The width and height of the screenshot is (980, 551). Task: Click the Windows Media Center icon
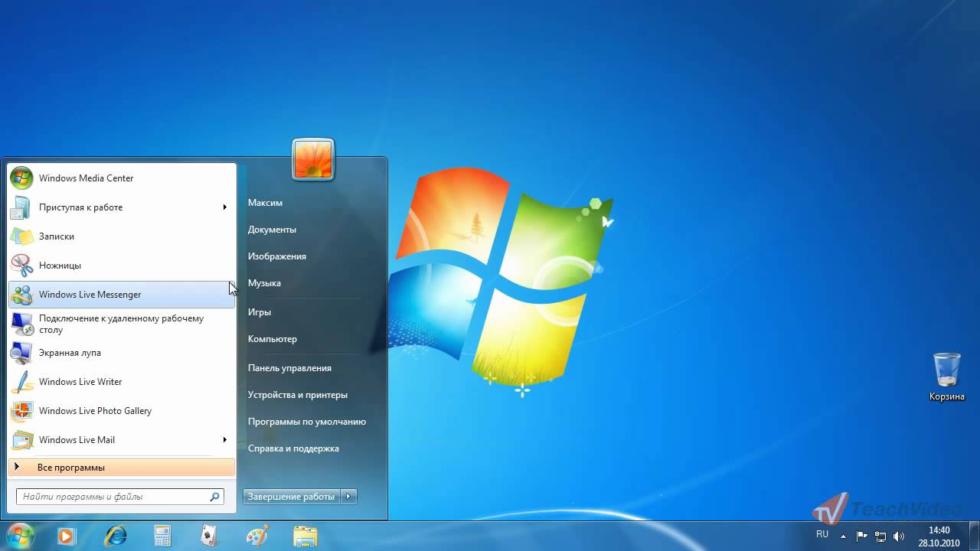21,178
